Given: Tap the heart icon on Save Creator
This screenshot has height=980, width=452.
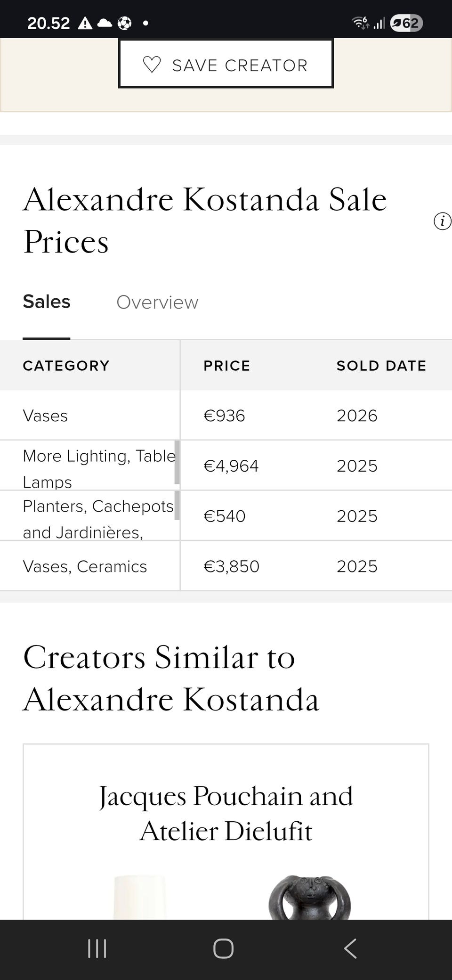Looking at the screenshot, I should coord(152,65).
